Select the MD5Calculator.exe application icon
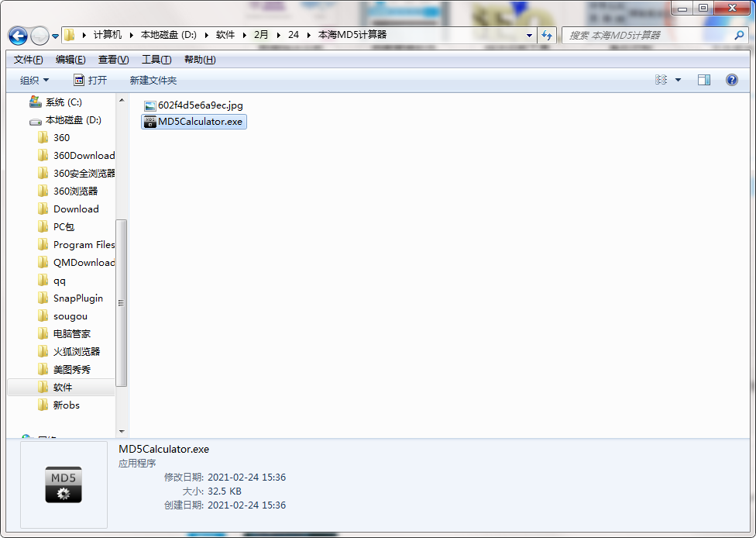 pyautogui.click(x=150, y=122)
